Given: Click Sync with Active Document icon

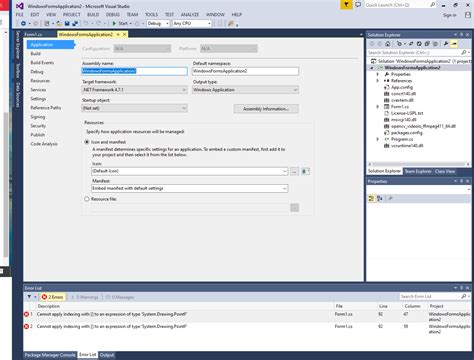Looking at the screenshot, I should point(411,44).
